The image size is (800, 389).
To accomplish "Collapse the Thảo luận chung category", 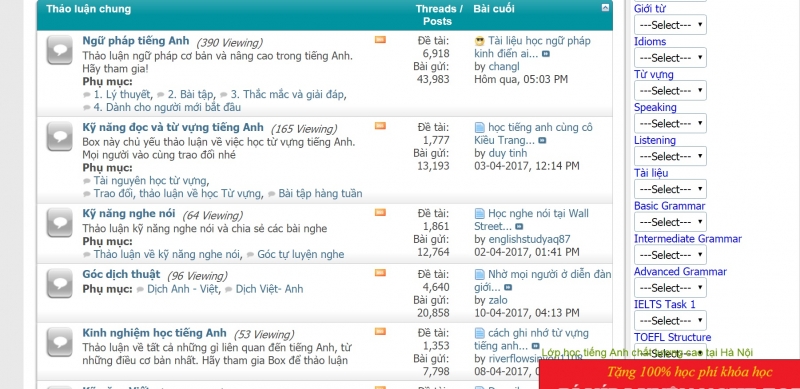I will click(x=605, y=8).
